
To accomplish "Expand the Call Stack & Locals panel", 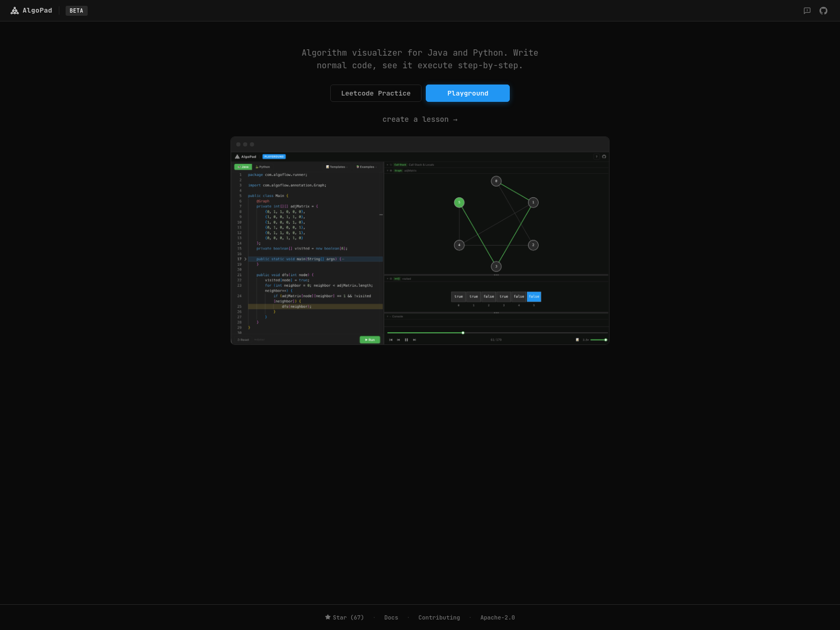I will [388, 165].
